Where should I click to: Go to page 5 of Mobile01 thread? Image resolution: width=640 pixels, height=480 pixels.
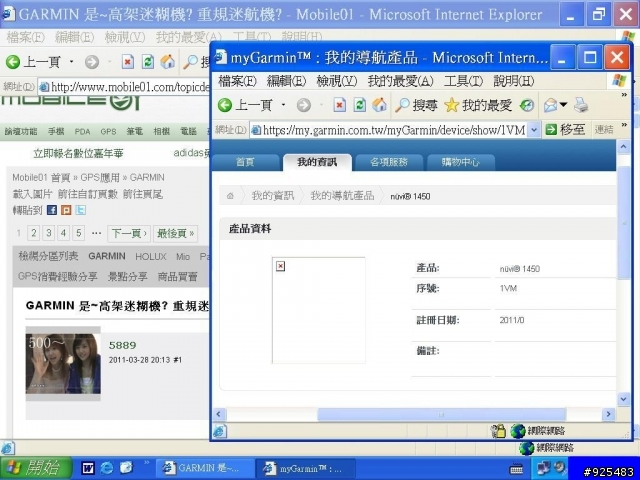tap(79, 233)
